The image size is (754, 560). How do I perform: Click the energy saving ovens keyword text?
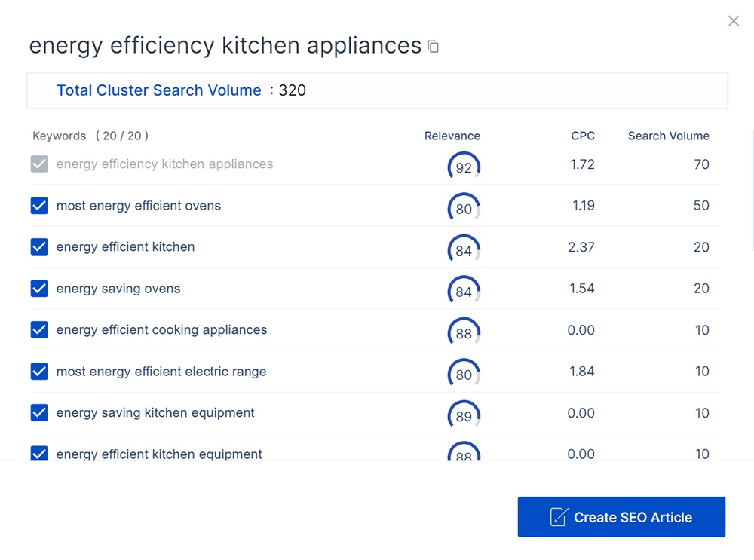(x=118, y=289)
